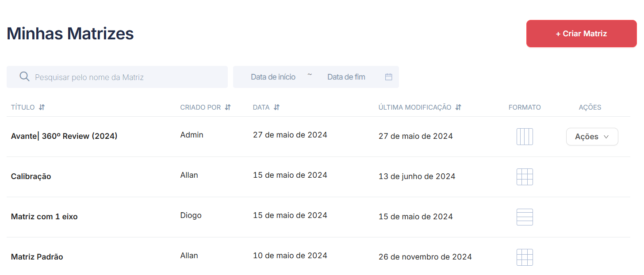Sort by Criado Por arrows icon
Viewport: 644px width, 275px height.
pyautogui.click(x=228, y=107)
